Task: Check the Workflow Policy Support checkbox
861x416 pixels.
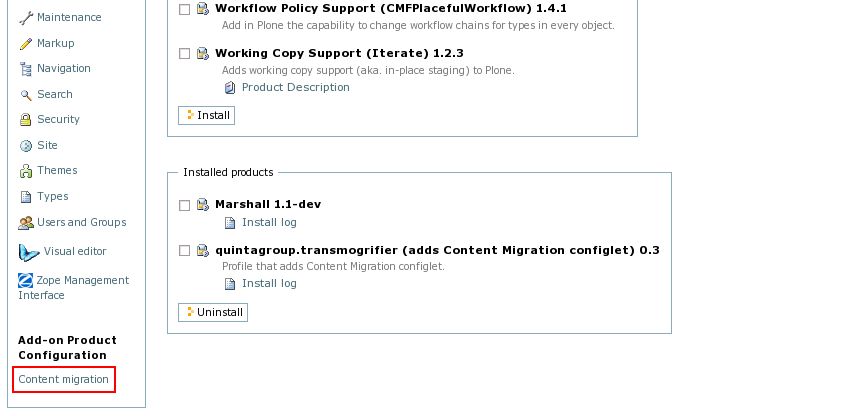Action: click(x=184, y=9)
